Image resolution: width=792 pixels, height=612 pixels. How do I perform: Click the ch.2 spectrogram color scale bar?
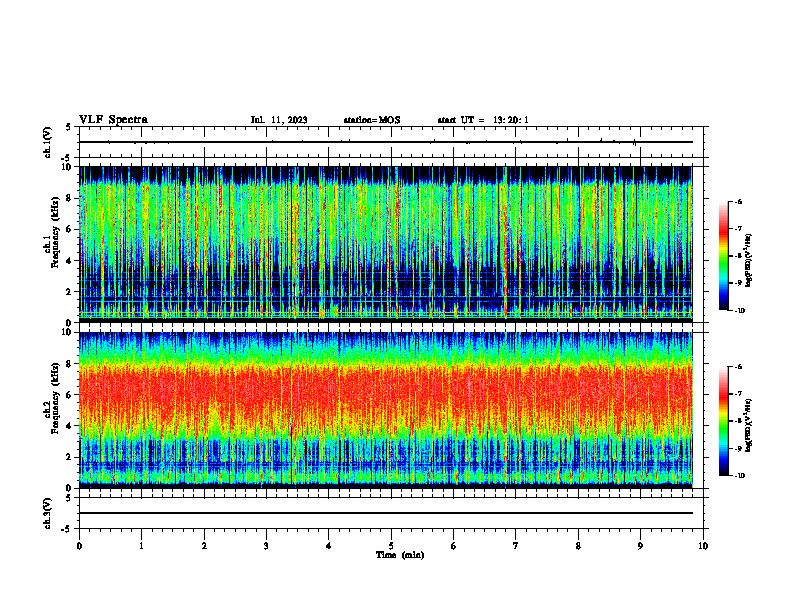pyautogui.click(x=723, y=421)
